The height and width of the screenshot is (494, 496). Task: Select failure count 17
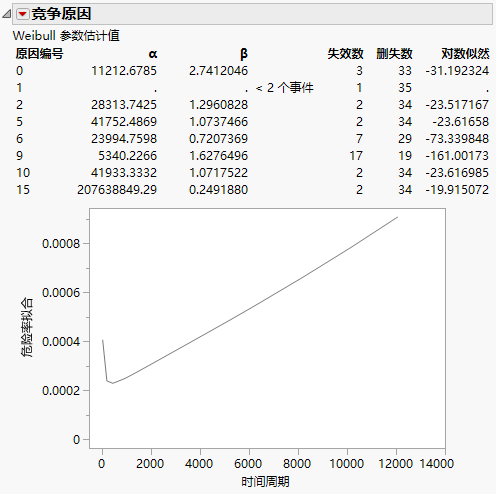point(356,156)
